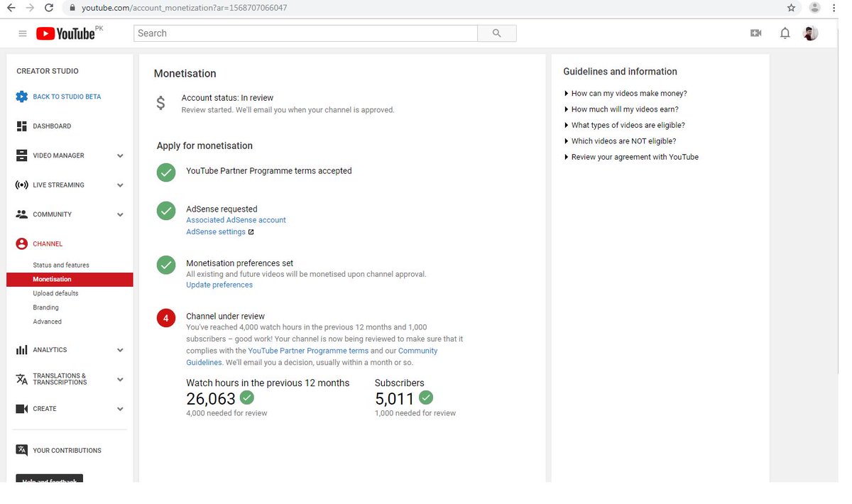
Task: Reload the page in browser
Action: coord(49,8)
